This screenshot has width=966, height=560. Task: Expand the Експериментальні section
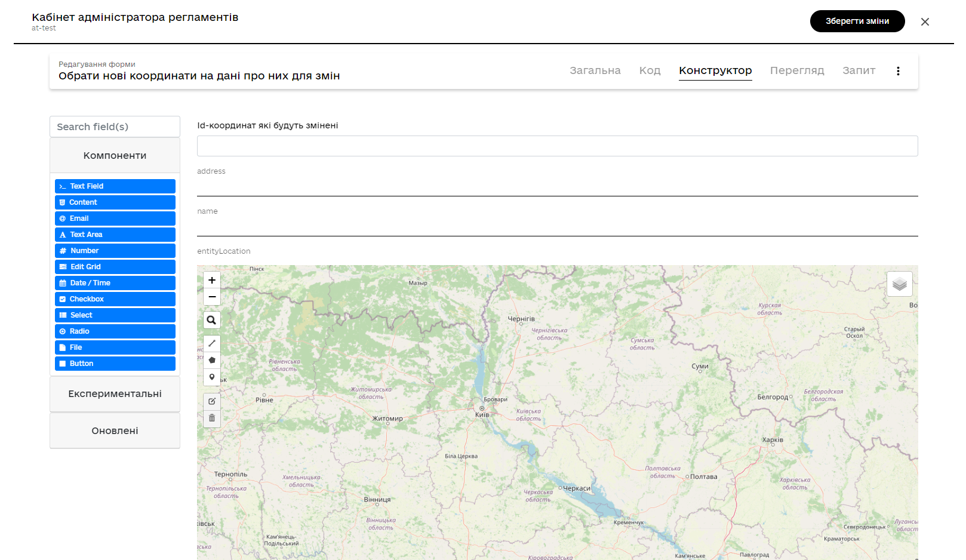pyautogui.click(x=115, y=394)
